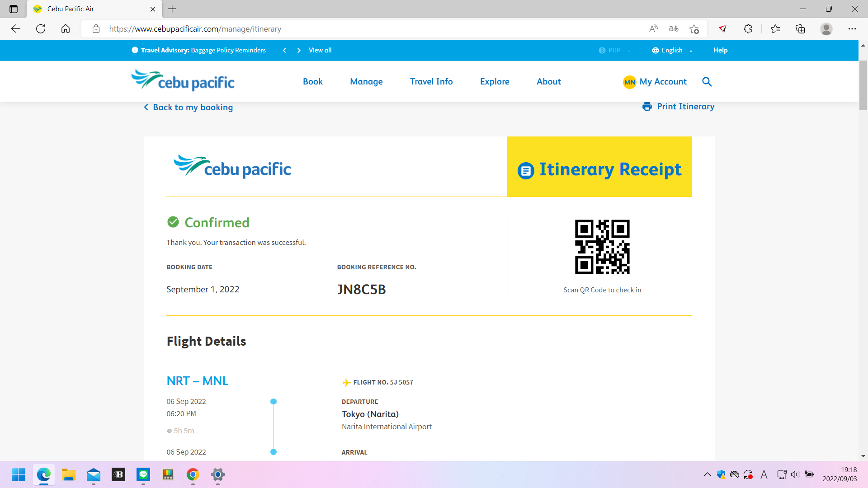Click the address bar URL field
This screenshot has height=488, width=868.
(x=362, y=29)
